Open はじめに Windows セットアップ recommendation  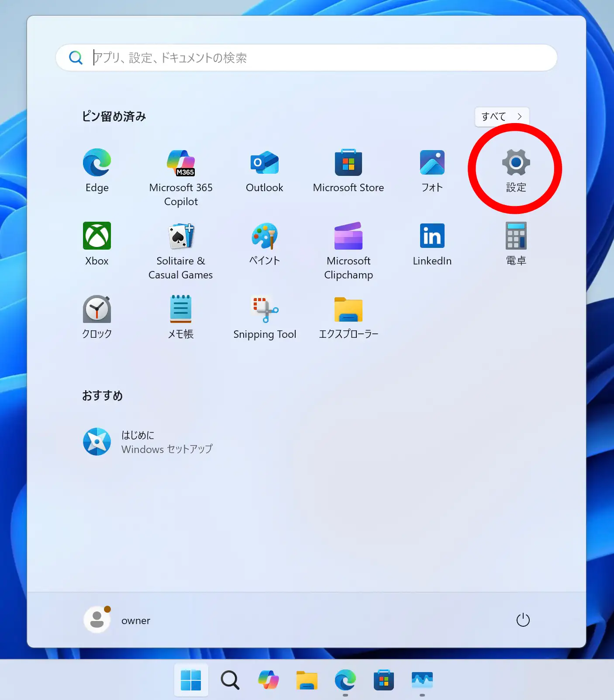click(x=148, y=442)
